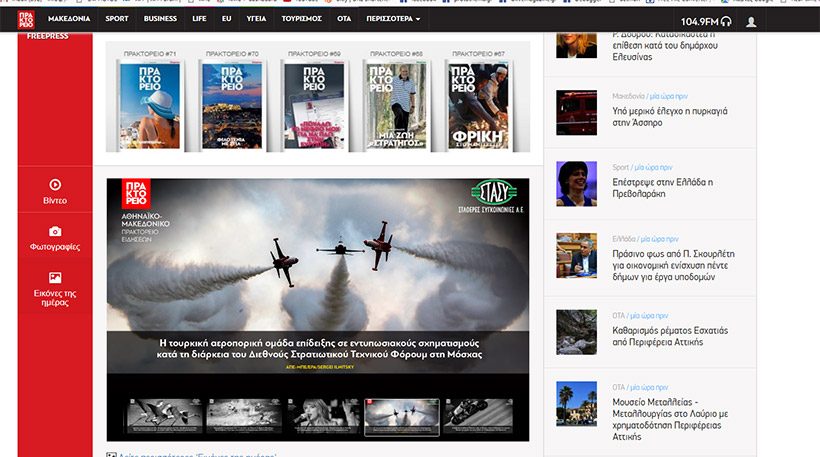Select the motorcycle slideshow thumbnail
Image resolution: width=820 pixels, height=457 pixels.
(x=478, y=416)
